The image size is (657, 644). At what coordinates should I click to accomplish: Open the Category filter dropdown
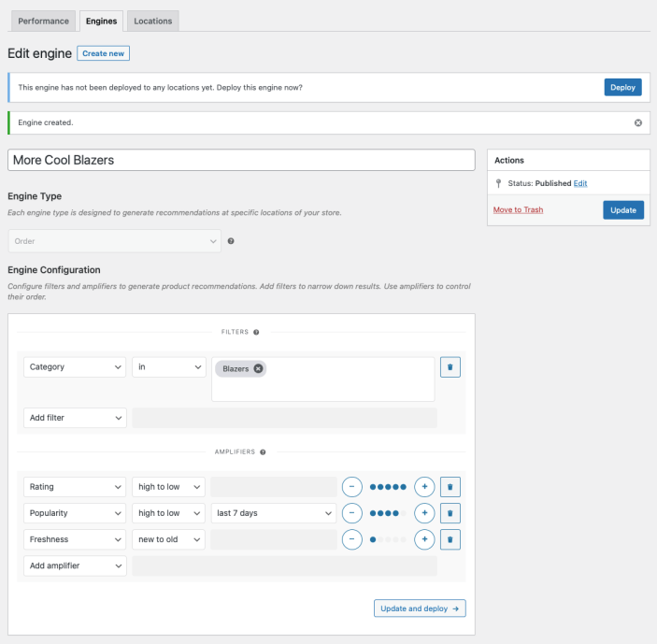point(75,367)
